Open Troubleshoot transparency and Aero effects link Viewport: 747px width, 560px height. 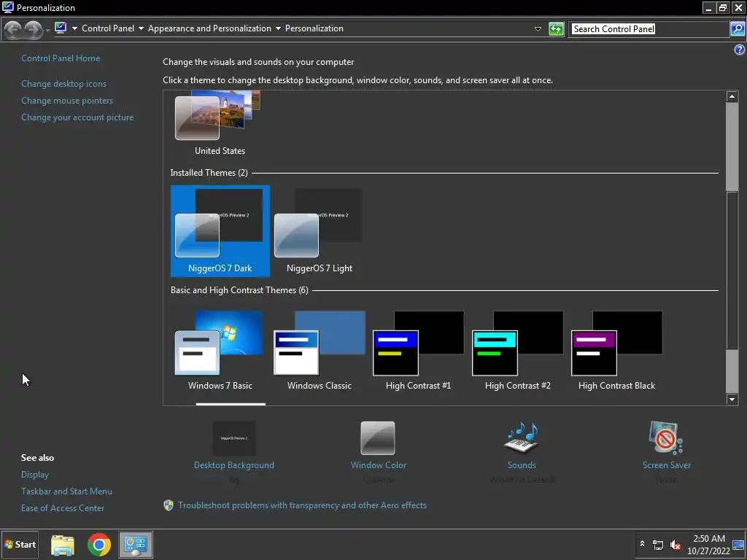point(302,505)
